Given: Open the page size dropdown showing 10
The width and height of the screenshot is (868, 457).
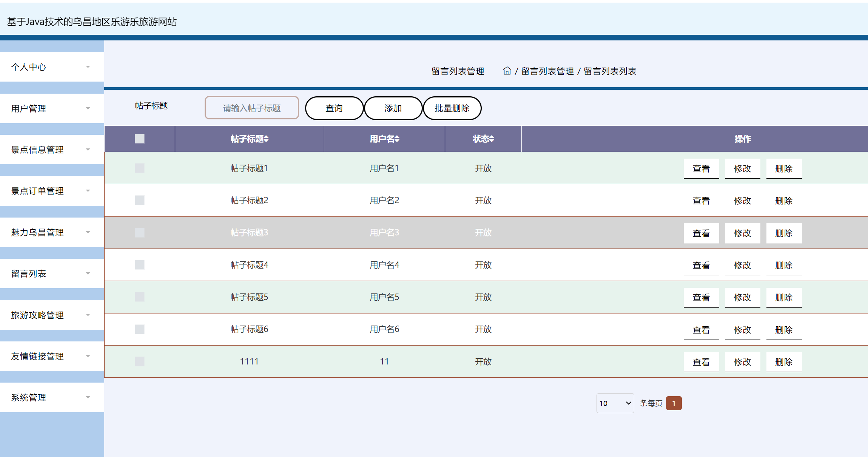Looking at the screenshot, I should tap(615, 403).
